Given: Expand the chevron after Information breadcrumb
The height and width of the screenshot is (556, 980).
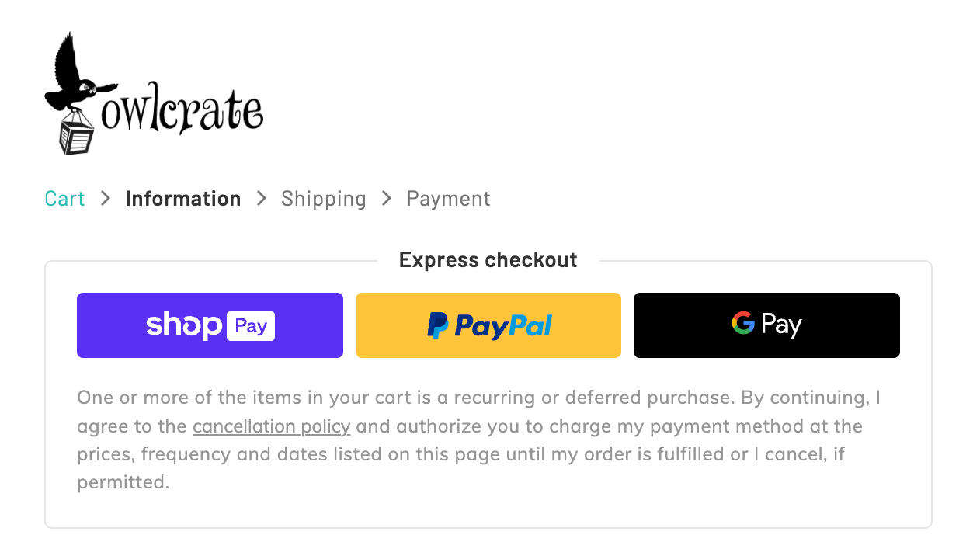Looking at the screenshot, I should click(x=262, y=198).
